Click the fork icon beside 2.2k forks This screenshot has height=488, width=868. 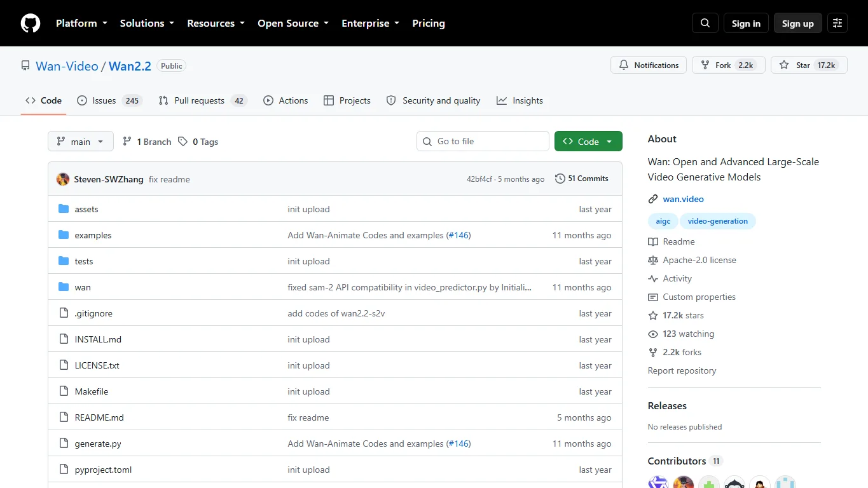tap(653, 352)
